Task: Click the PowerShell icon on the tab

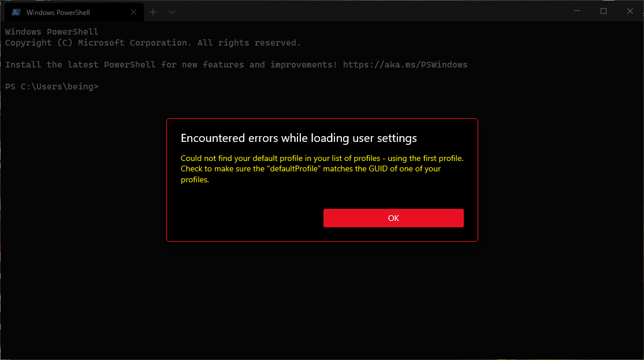Action: click(x=16, y=12)
